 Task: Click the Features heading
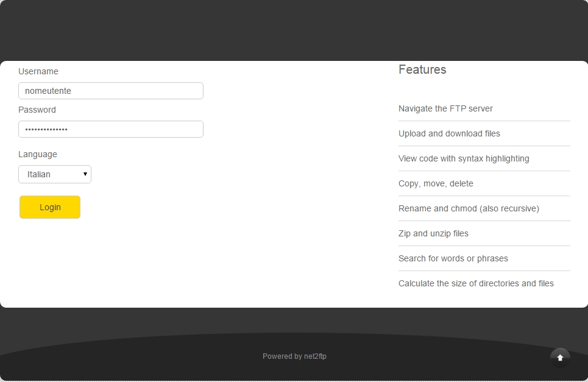pyautogui.click(x=422, y=69)
